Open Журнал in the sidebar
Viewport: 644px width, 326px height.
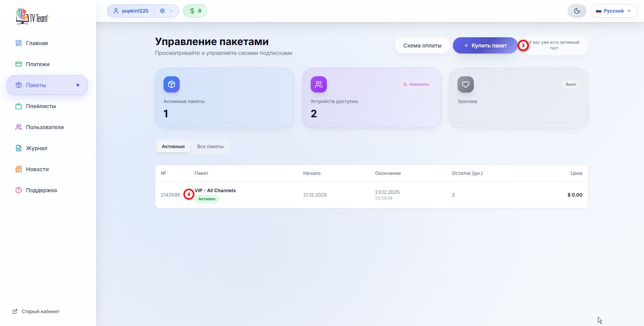coord(37,148)
